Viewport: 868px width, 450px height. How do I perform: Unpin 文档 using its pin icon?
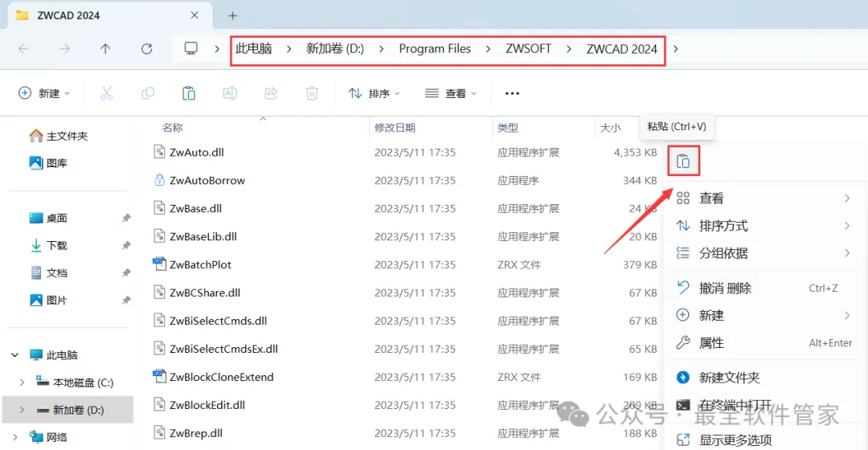(126, 273)
